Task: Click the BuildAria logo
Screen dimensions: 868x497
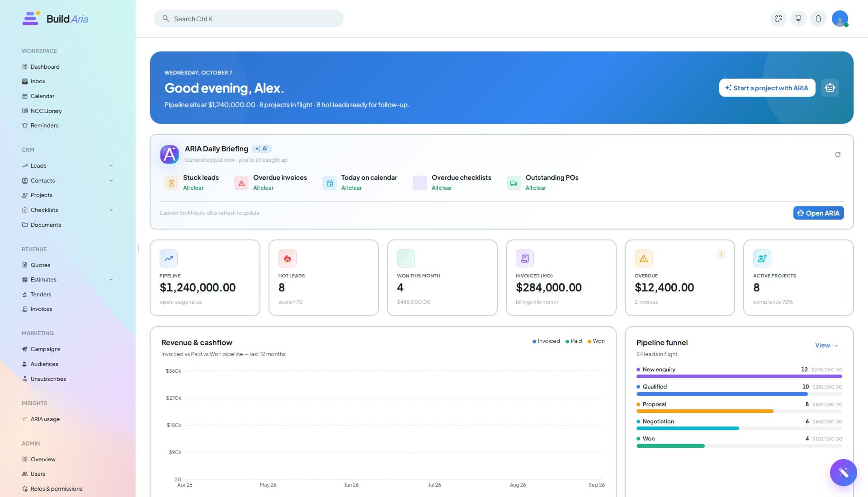Action: [55, 19]
